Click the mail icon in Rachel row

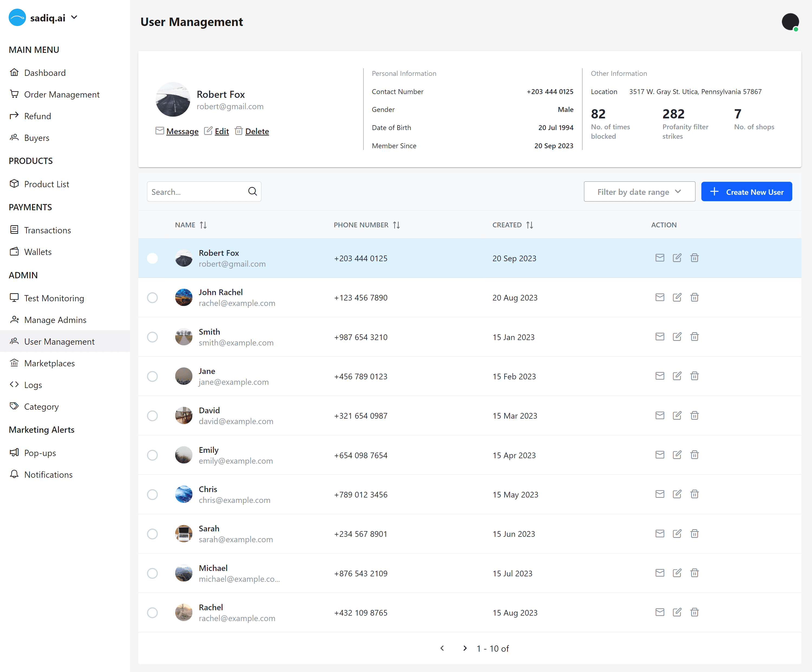(660, 612)
